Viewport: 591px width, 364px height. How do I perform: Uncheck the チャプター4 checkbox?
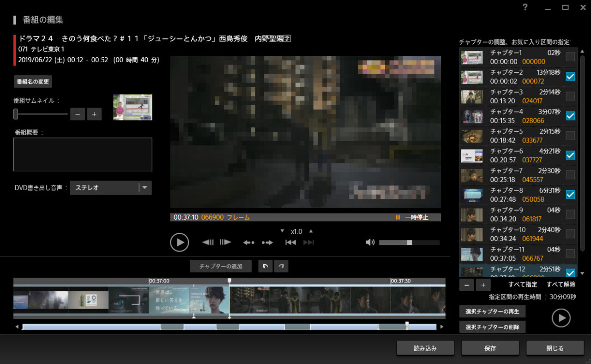click(x=570, y=116)
